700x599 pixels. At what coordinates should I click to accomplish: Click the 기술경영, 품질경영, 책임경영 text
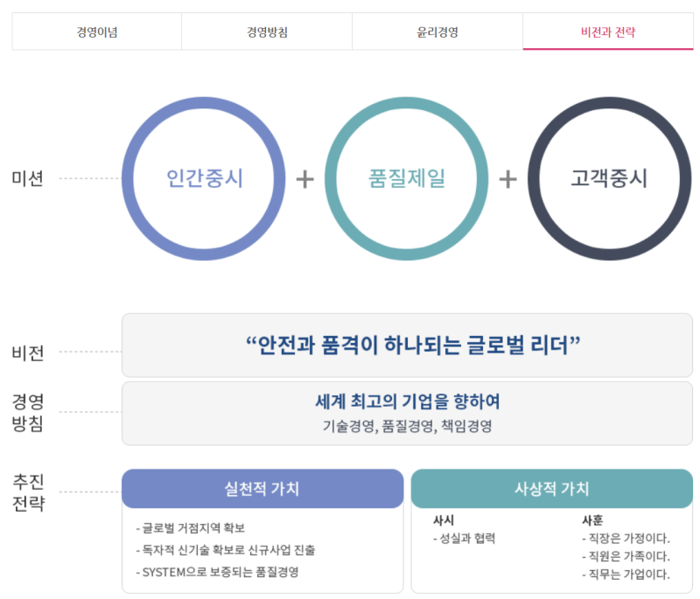click(407, 427)
